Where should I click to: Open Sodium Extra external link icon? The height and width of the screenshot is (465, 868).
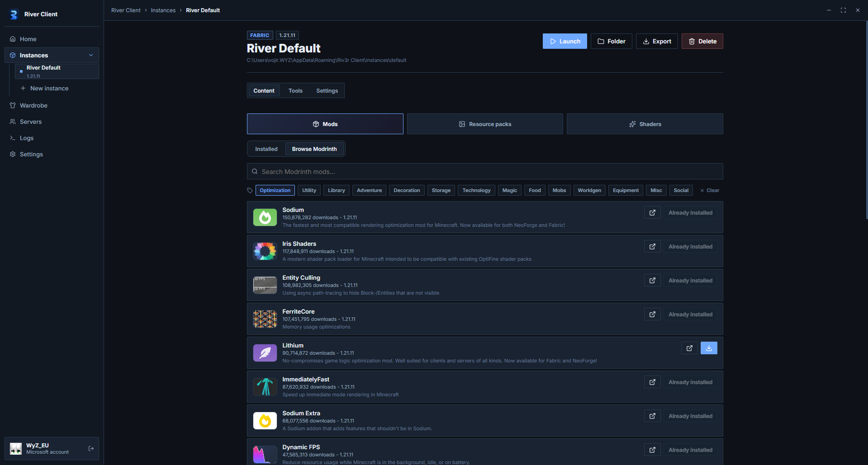pos(652,416)
